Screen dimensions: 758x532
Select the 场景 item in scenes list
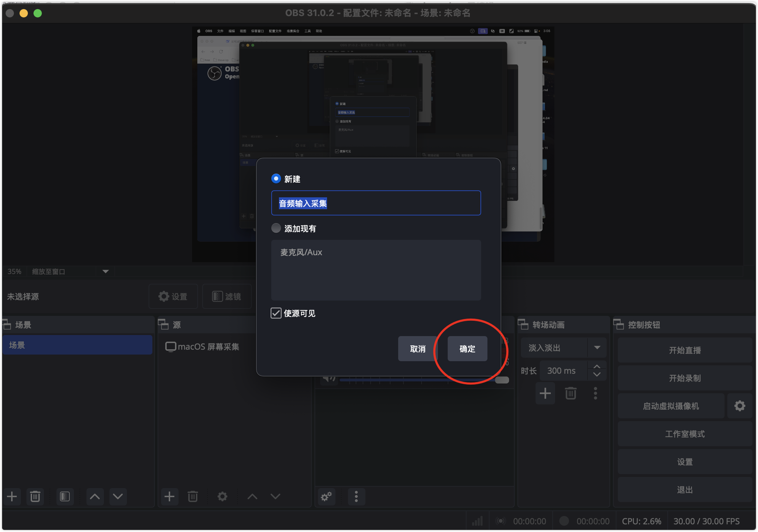77,345
